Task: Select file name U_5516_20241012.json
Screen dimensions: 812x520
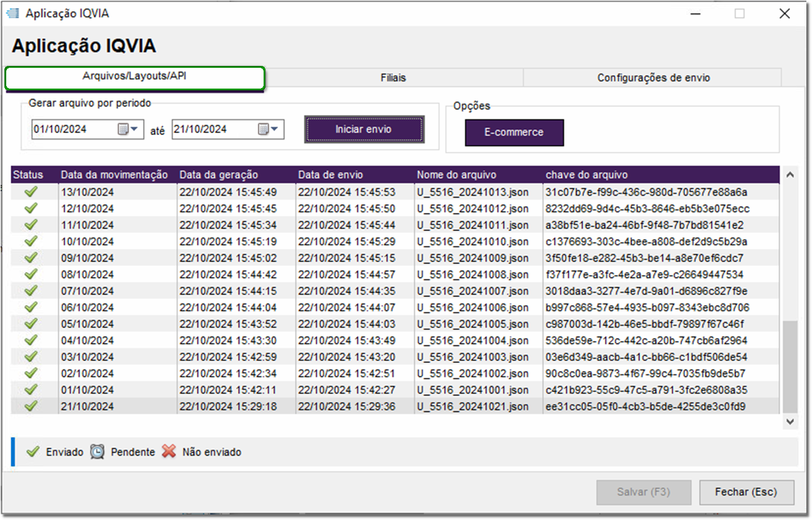Action: coord(473,208)
